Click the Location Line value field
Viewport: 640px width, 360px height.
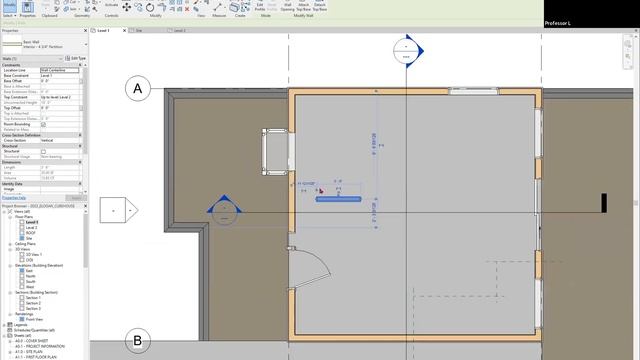(x=60, y=70)
